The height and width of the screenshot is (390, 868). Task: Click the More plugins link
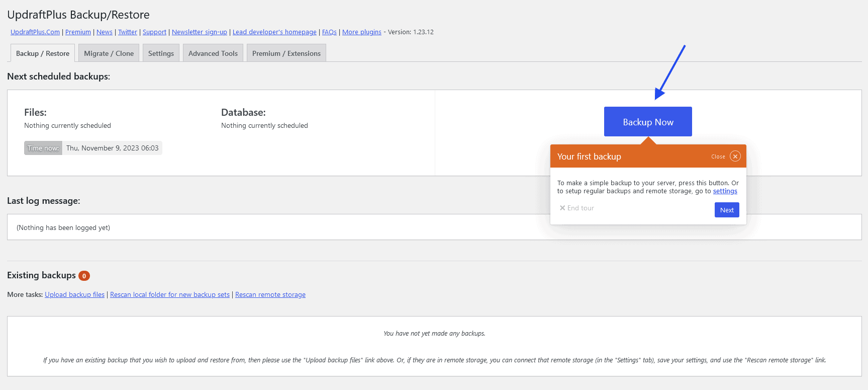pos(361,32)
